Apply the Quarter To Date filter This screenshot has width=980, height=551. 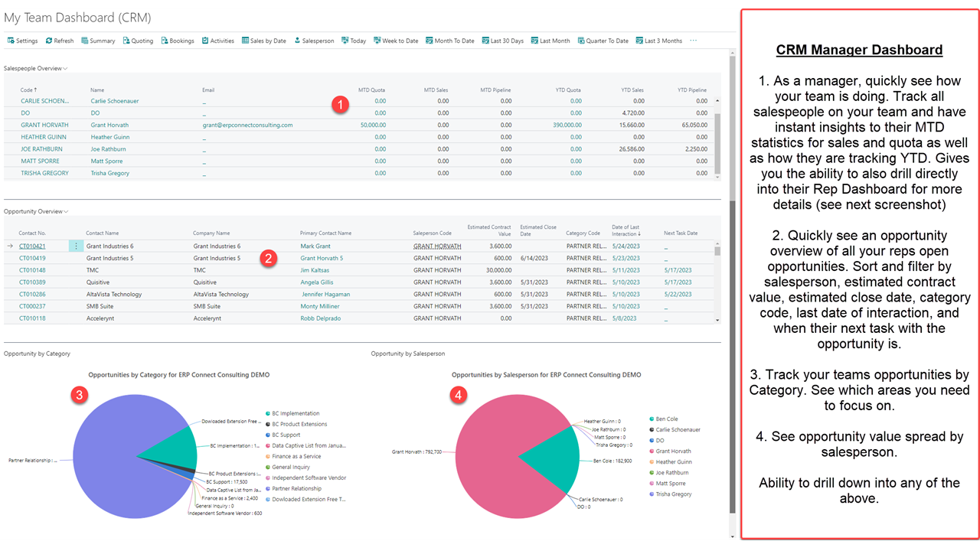tap(603, 41)
